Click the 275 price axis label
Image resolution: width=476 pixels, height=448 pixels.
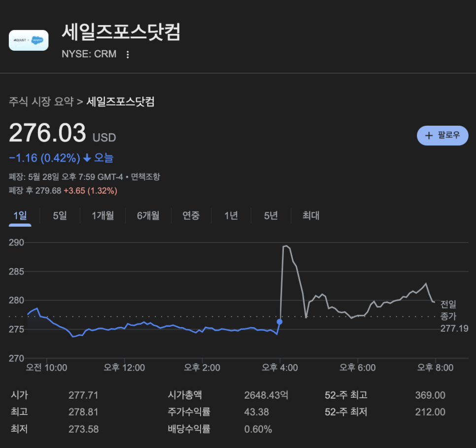point(16,329)
